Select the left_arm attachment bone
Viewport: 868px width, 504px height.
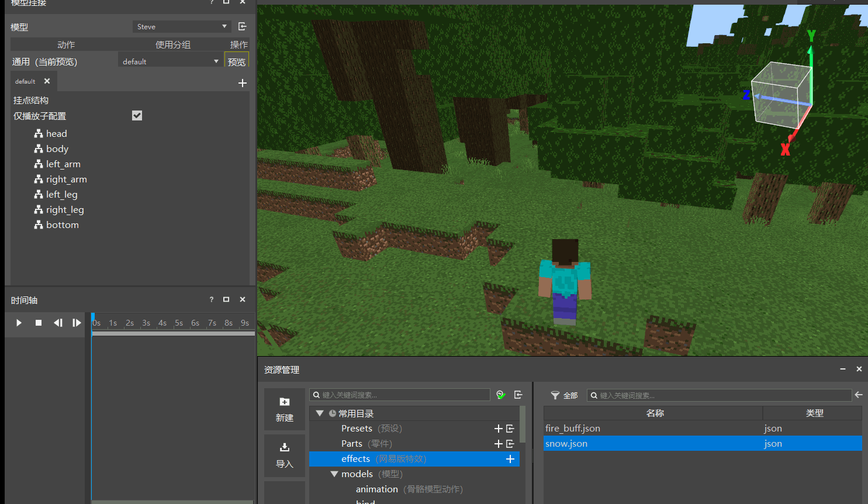click(x=57, y=164)
